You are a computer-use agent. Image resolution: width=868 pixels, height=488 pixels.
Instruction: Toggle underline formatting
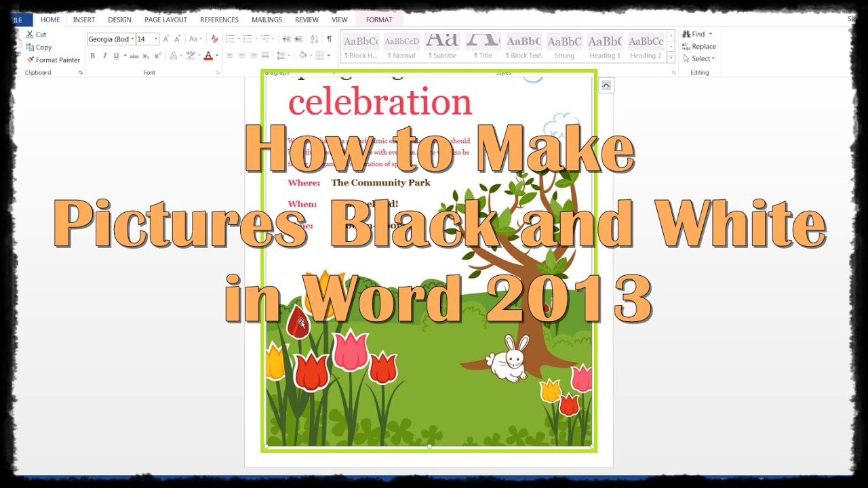[x=116, y=56]
